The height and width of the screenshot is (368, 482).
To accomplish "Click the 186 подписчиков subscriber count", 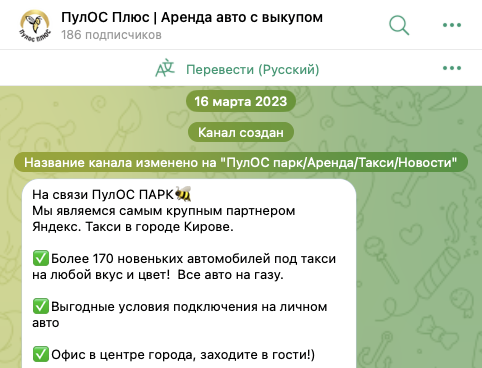I will 111,35.
